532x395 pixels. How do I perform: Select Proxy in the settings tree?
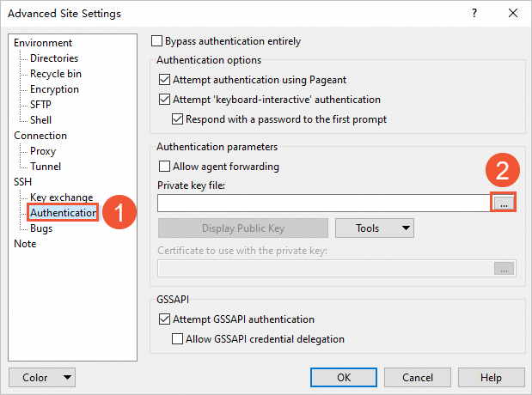[x=43, y=151]
